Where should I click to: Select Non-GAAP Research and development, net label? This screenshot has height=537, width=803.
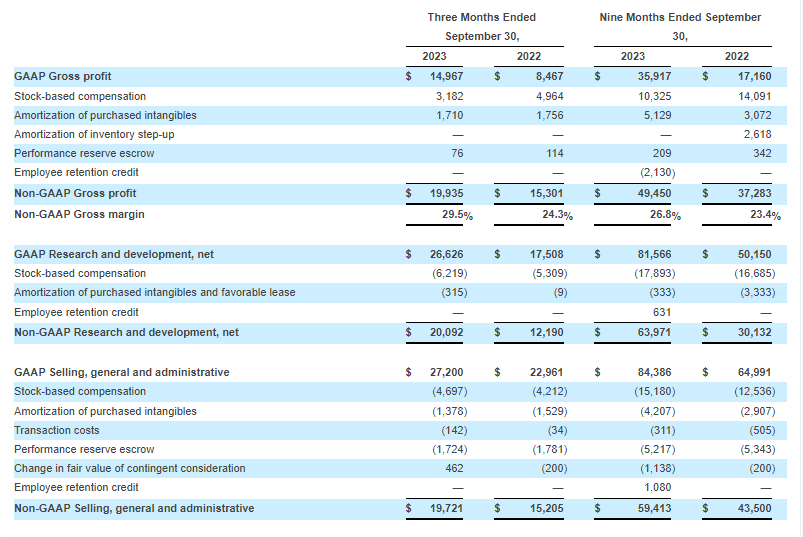(127, 332)
